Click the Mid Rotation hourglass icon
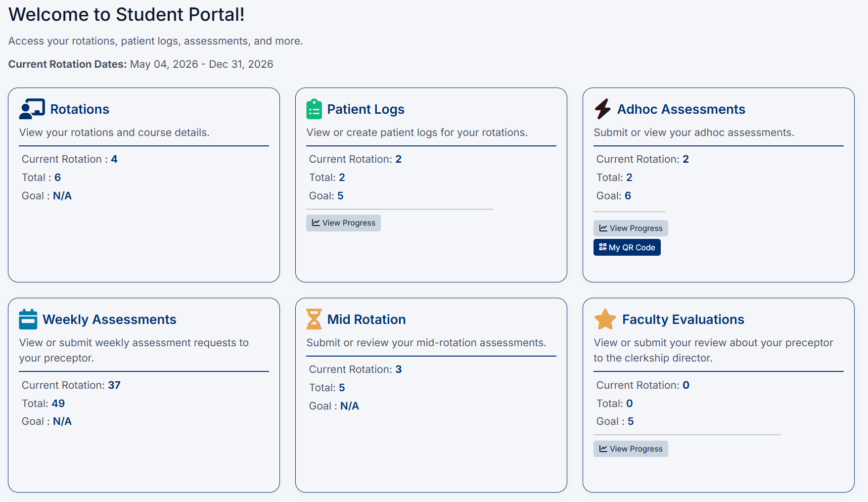The image size is (868, 502). [314, 319]
